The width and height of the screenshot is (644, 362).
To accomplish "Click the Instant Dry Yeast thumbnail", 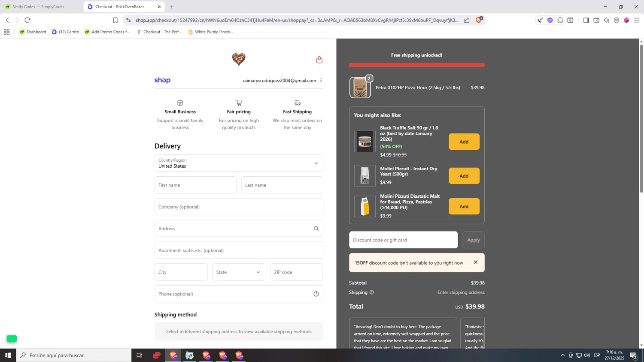I will point(365,176).
